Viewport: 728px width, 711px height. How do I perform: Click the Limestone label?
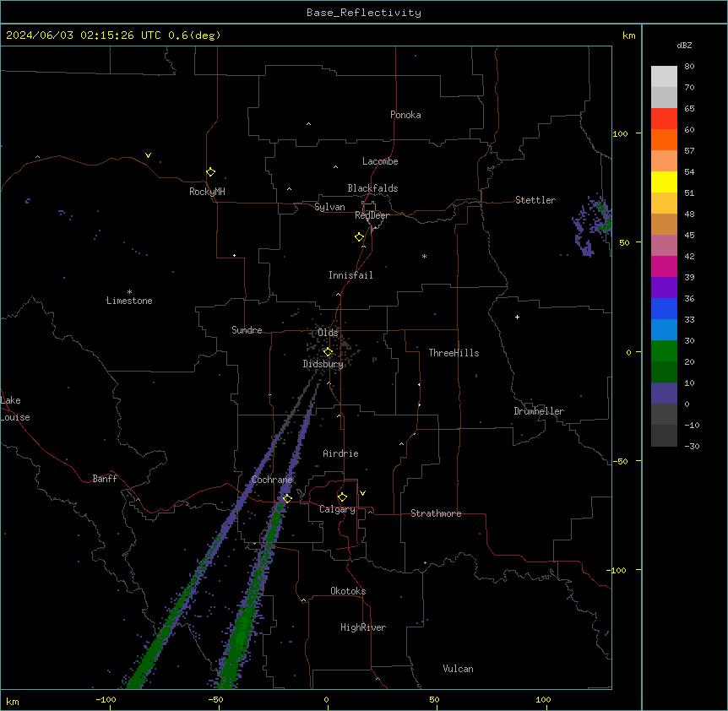click(x=129, y=301)
